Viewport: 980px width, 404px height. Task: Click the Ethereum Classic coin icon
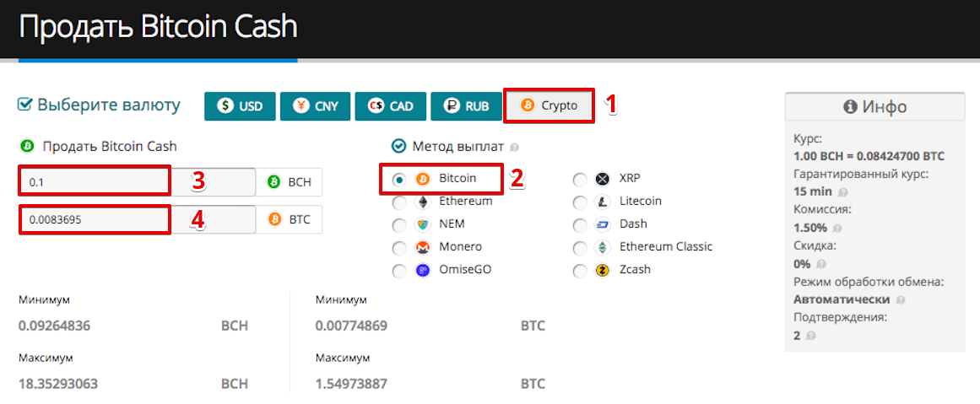coord(603,248)
